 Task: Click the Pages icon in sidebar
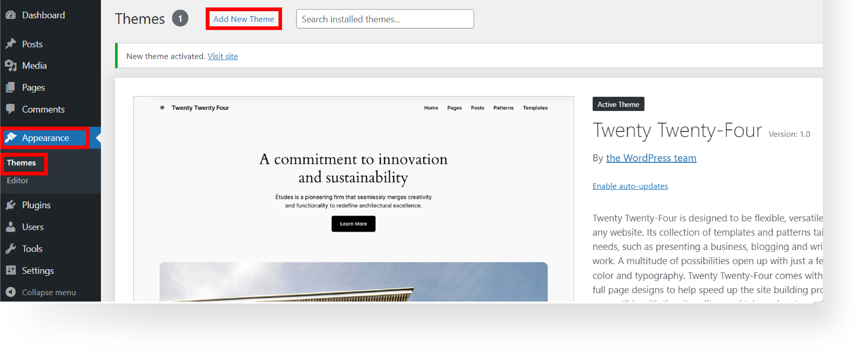pos(11,87)
